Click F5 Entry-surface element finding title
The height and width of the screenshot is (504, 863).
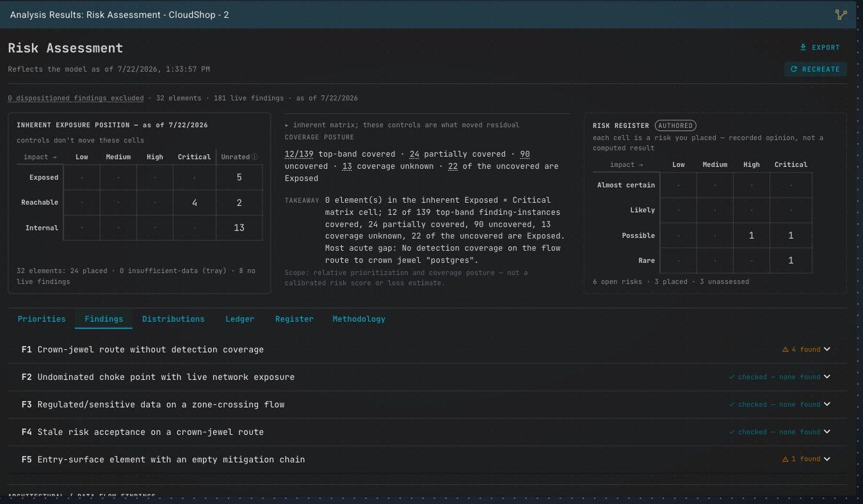coord(171,459)
